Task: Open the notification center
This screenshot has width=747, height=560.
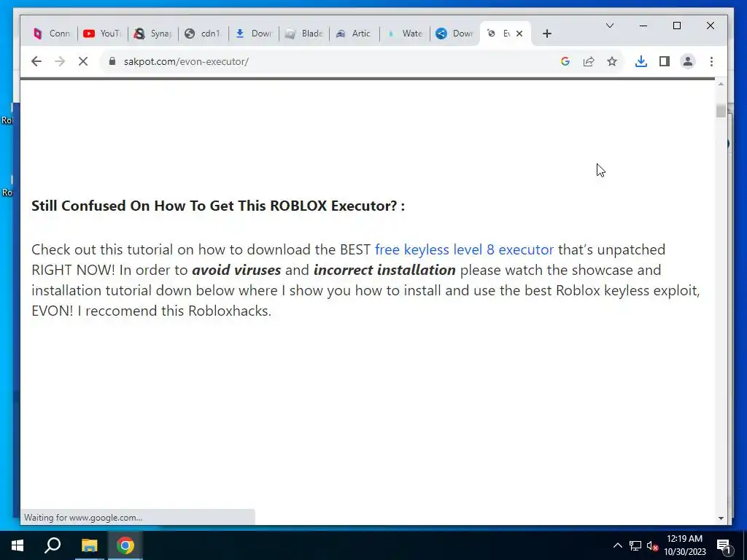Action: pos(724,545)
